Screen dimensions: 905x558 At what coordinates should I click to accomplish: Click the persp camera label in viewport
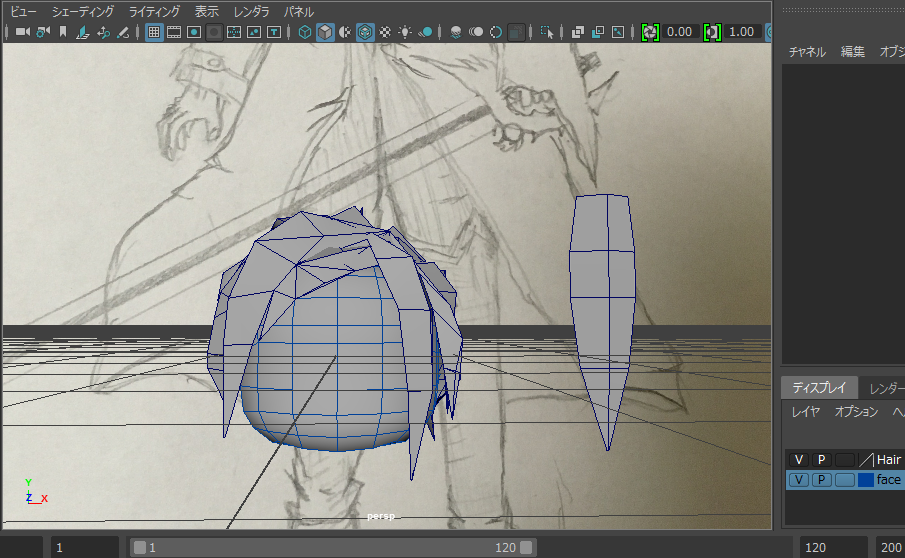pyautogui.click(x=381, y=516)
